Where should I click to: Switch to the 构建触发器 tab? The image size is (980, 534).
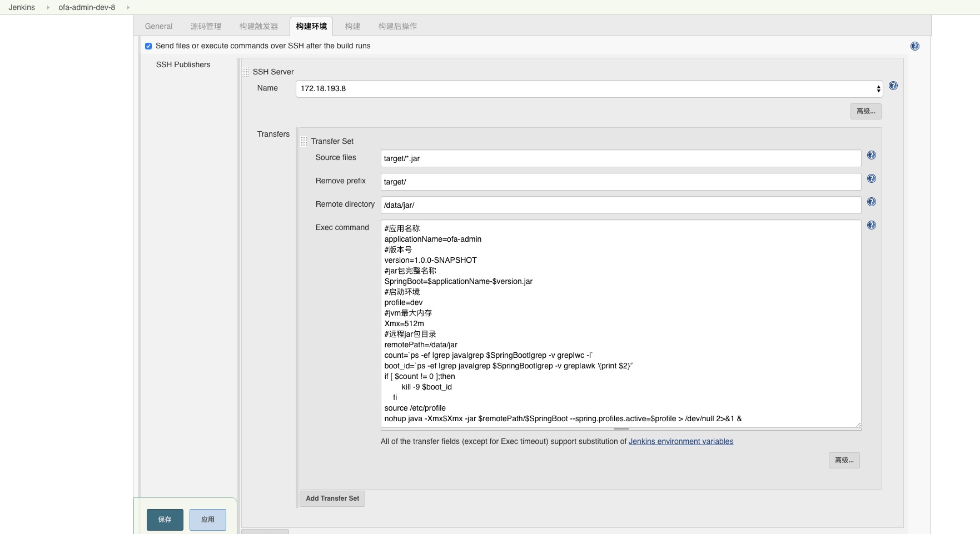(258, 26)
